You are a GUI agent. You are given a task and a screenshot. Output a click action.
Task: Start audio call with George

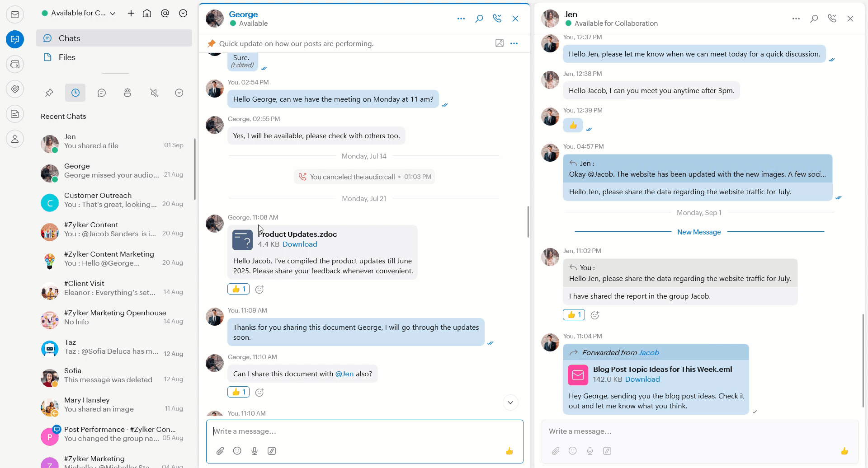point(497,19)
